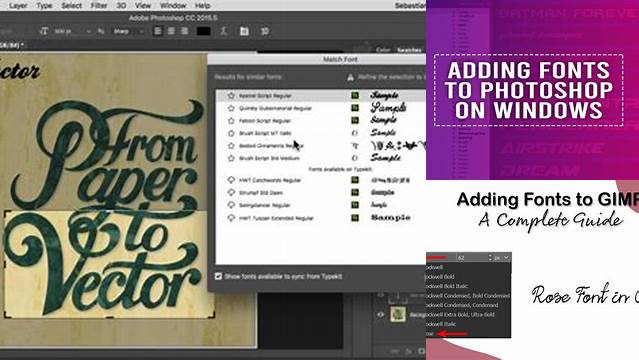Image resolution: width=639 pixels, height=360 pixels.
Task: Select HWT Catchwords Regular font
Action: coord(270,180)
